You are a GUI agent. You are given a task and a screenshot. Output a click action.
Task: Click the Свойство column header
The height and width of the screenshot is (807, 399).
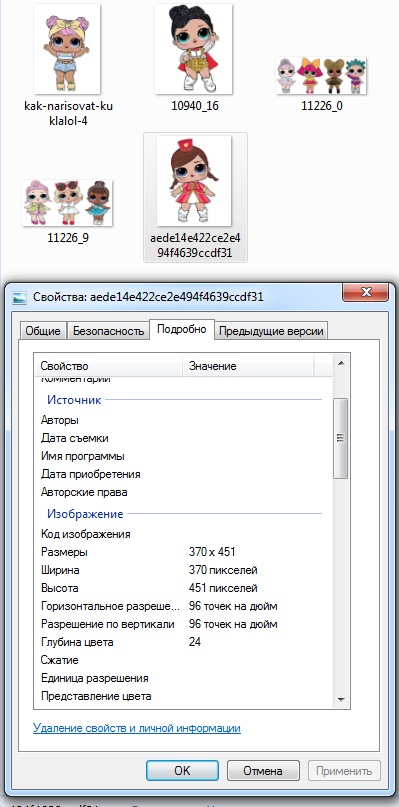tap(108, 366)
